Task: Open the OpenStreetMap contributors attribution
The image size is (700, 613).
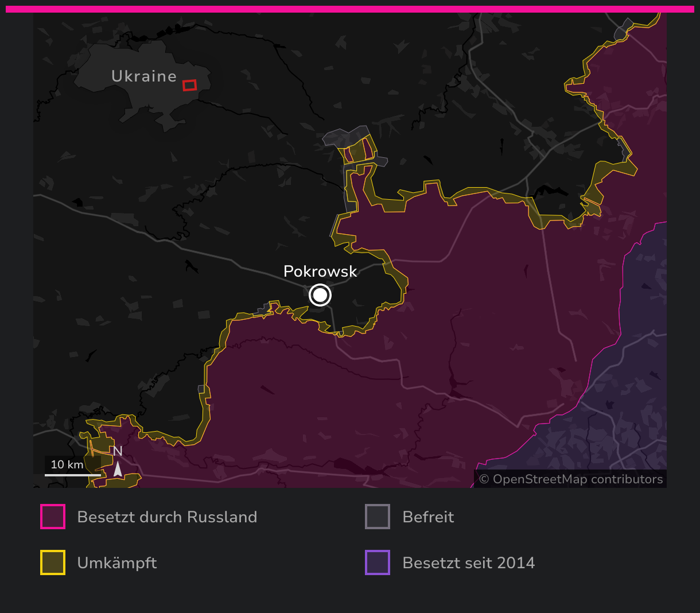Action: (x=571, y=479)
